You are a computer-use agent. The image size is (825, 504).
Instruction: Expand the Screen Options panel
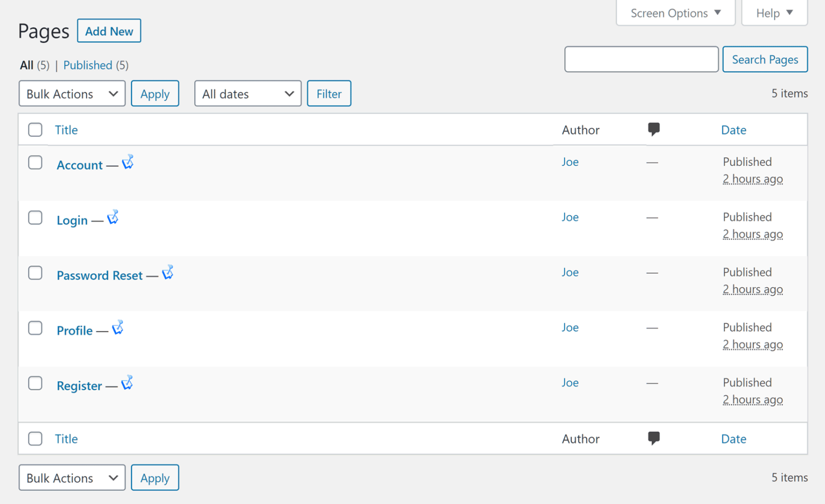coord(675,13)
